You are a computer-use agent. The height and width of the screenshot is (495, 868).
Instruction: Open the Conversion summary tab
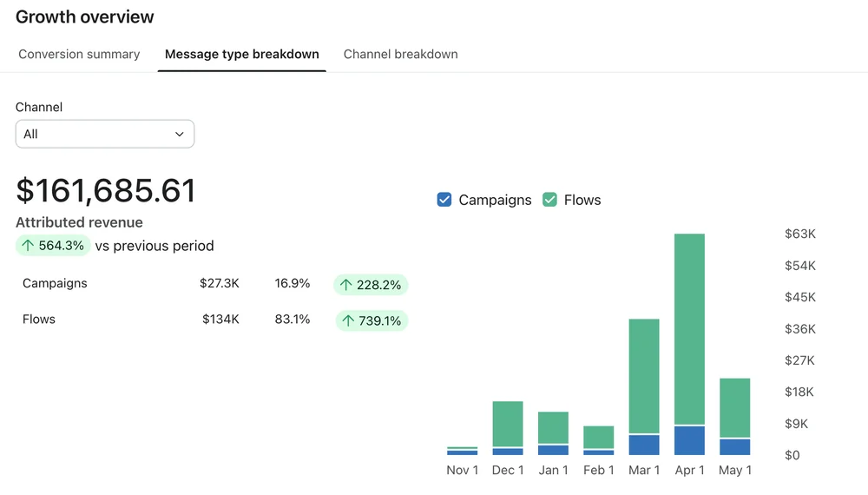click(79, 54)
